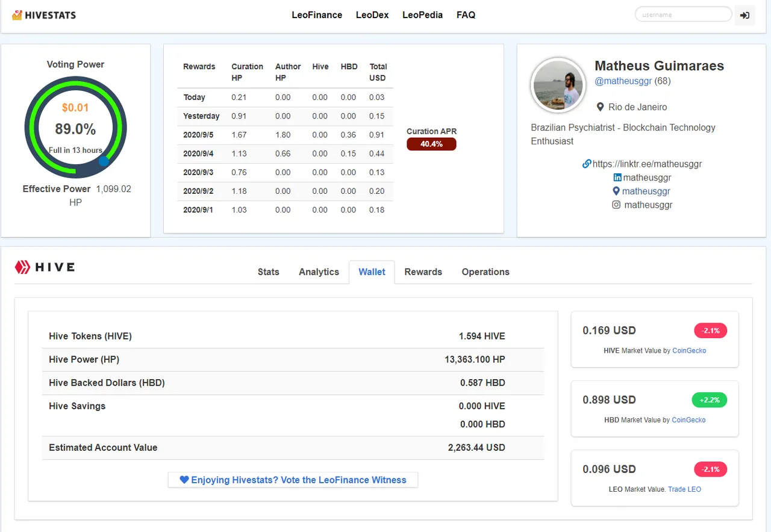Screen dimensions: 771x532
Task: Click the -2.1% badge on HIVE price card
Action: (x=711, y=330)
